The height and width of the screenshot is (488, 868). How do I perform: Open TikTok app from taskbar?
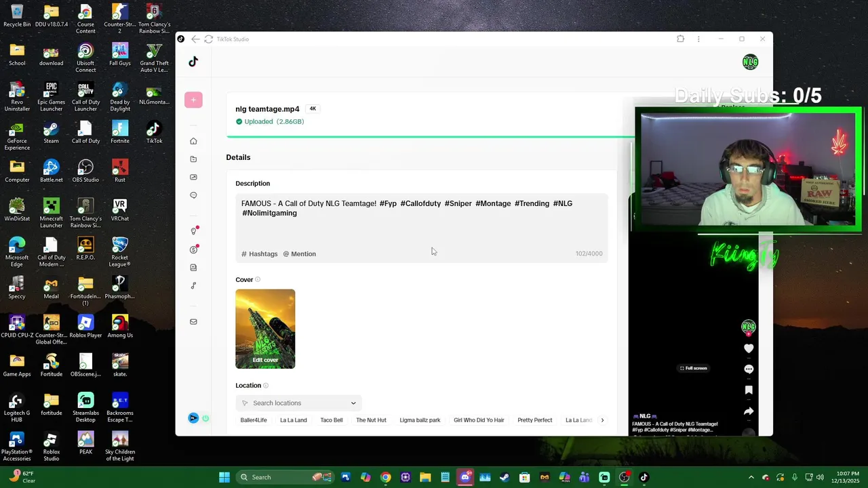coord(644,477)
